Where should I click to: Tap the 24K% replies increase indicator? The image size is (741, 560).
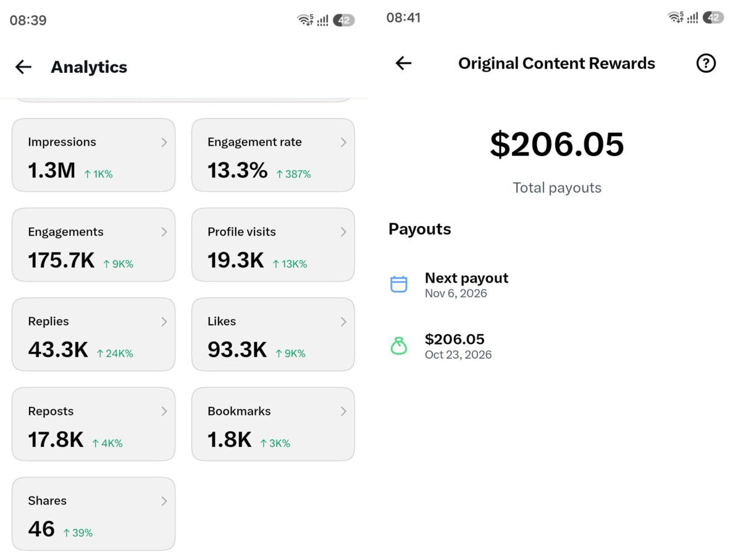point(115,353)
